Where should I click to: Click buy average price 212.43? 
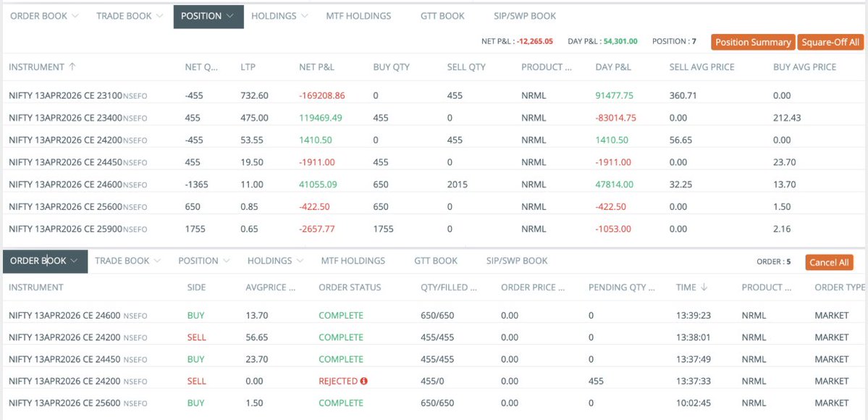click(x=787, y=118)
